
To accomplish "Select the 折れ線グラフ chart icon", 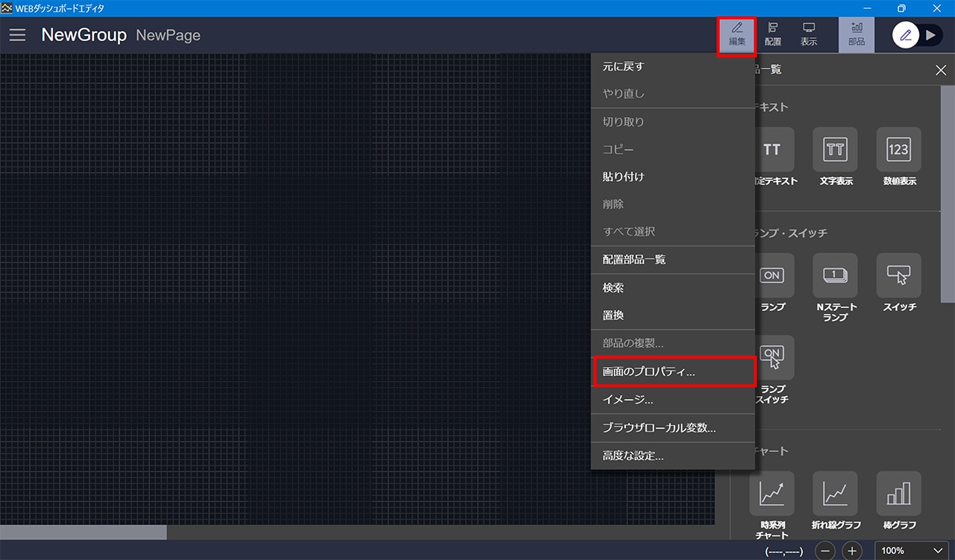I will [x=835, y=494].
